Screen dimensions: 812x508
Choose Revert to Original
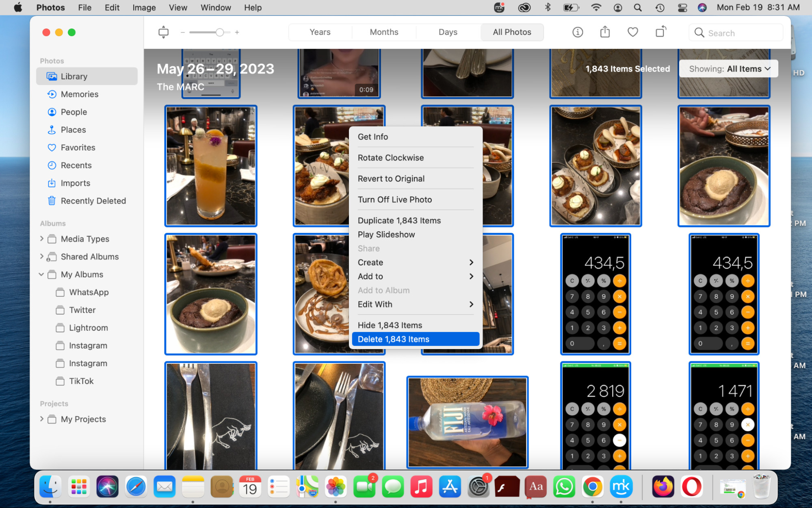(x=416, y=179)
